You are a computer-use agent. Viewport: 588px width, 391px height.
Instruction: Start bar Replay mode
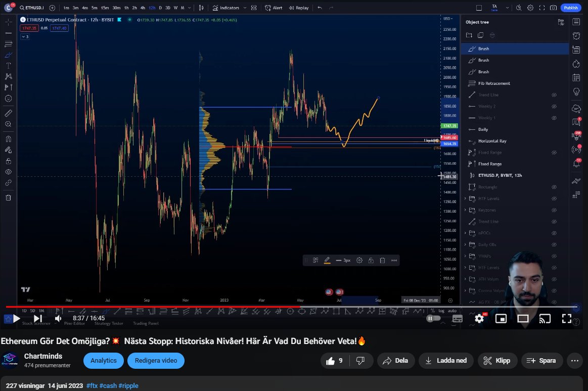point(299,8)
